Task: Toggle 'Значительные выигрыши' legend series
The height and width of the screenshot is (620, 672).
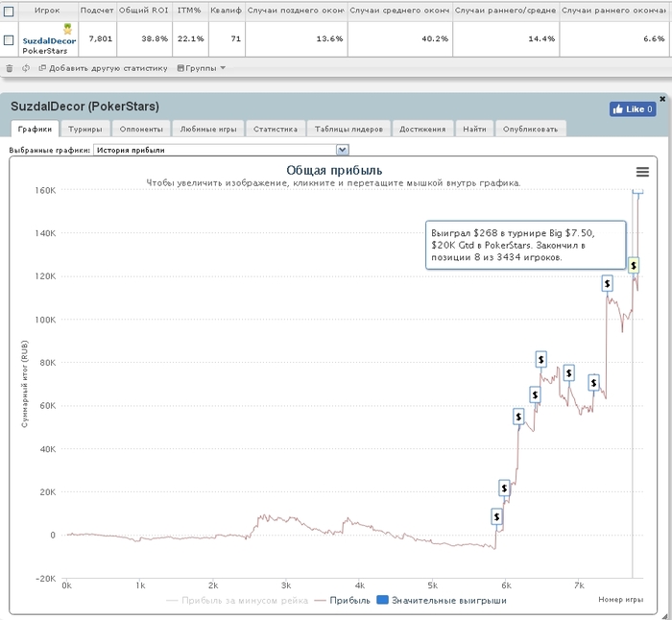Action: [442, 601]
